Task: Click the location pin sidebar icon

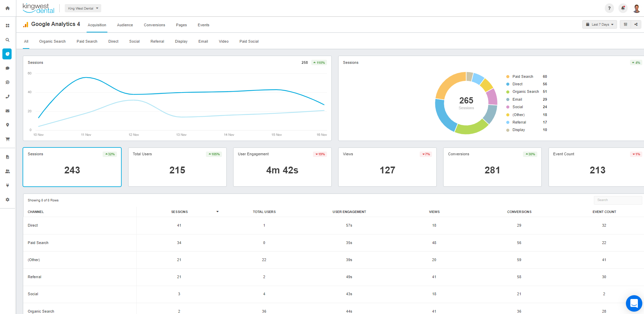Action: click(x=7, y=125)
